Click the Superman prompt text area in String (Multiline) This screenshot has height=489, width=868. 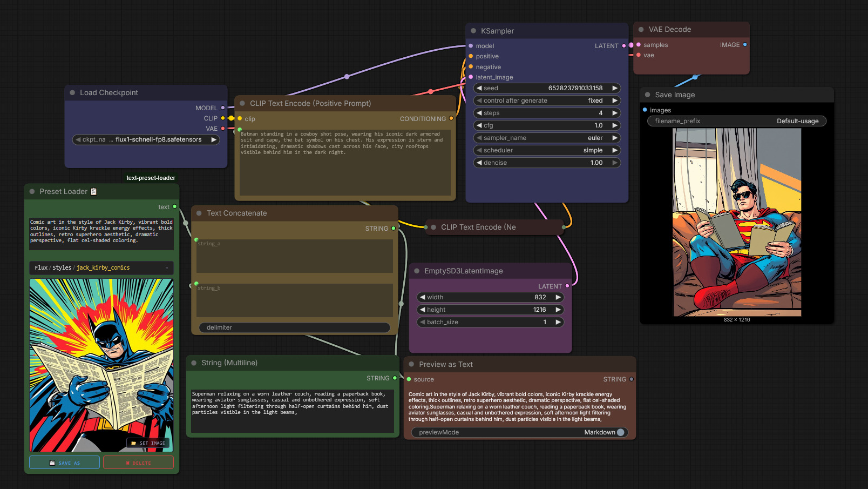click(x=293, y=410)
